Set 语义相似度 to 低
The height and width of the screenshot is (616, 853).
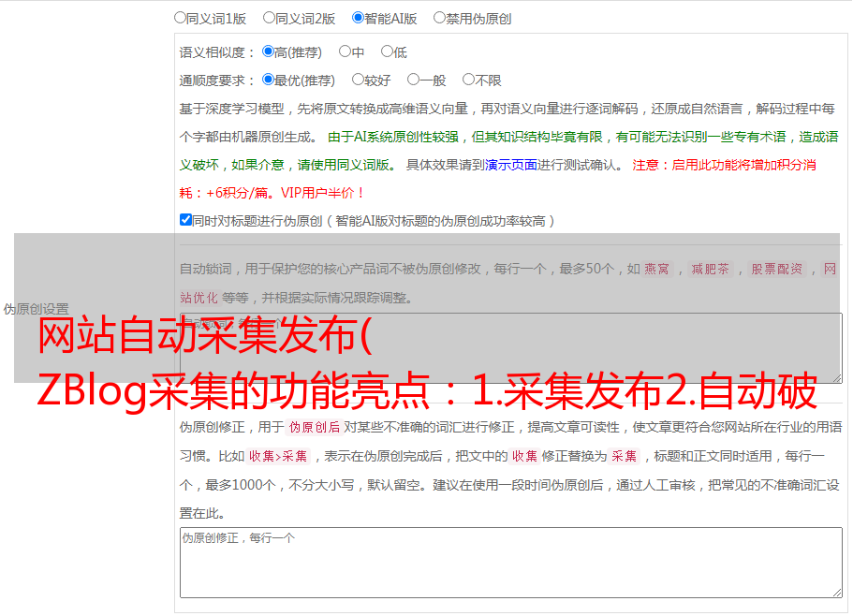coord(387,51)
